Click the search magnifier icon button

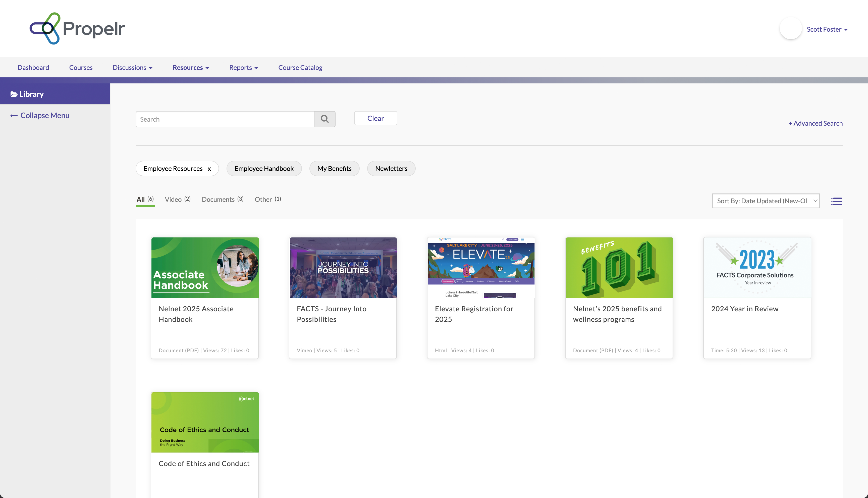324,119
